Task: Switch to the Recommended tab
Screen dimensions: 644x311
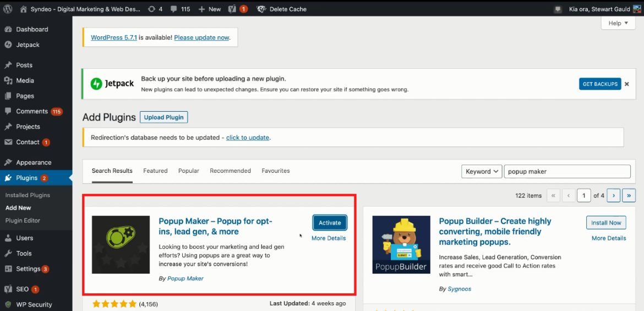Action: click(230, 171)
